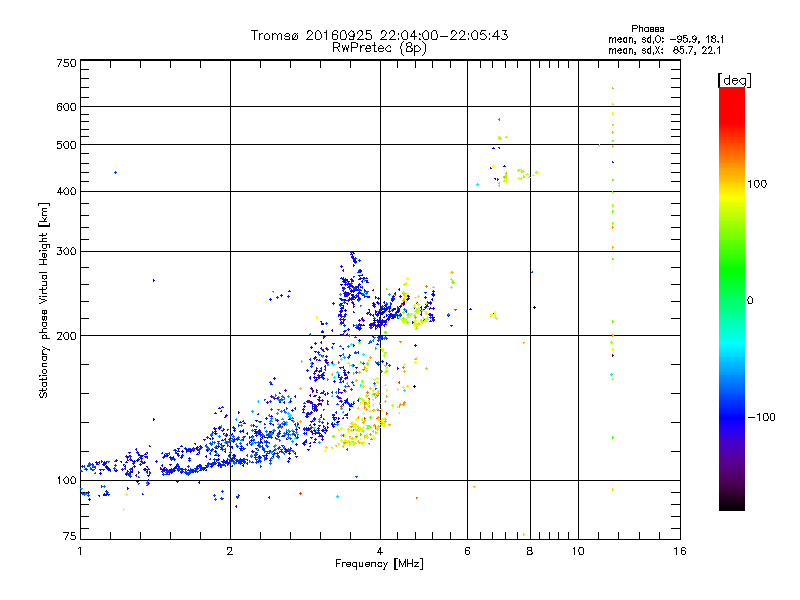Click the plot title 'Tromsø 20160925 22:04:00-22:05:43'

(x=379, y=35)
